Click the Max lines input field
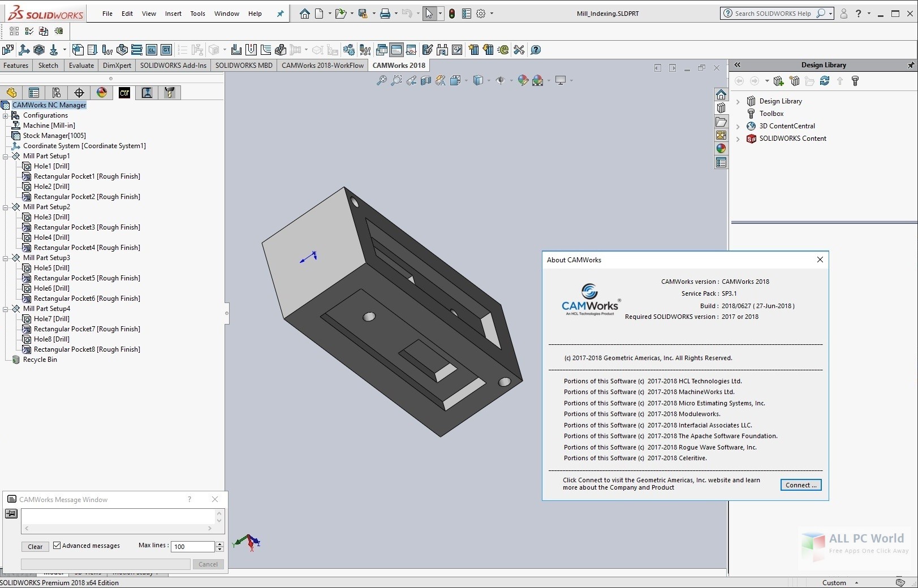This screenshot has height=588, width=918. coord(193,546)
